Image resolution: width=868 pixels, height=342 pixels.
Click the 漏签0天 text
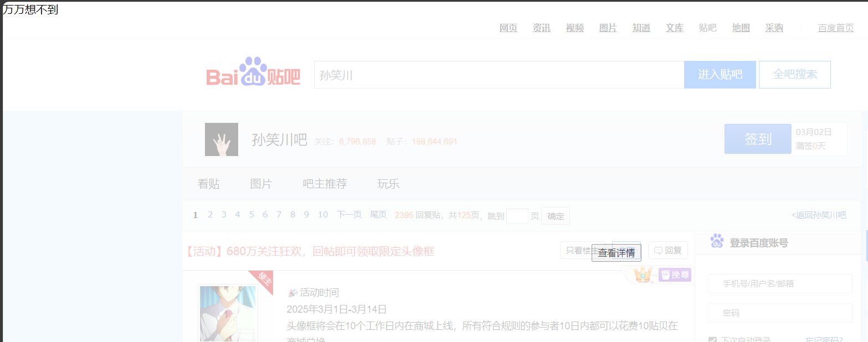[x=810, y=146]
